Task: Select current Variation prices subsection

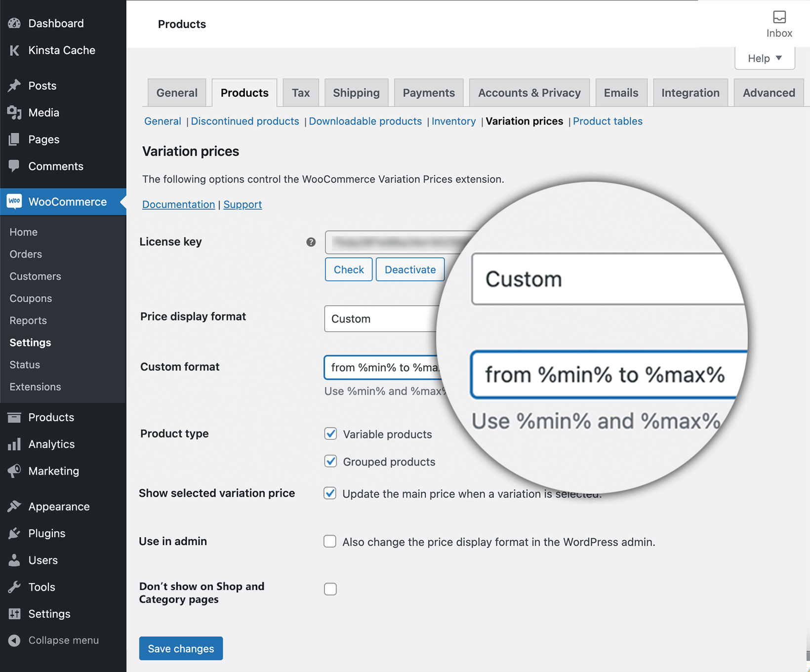Action: 525,121
